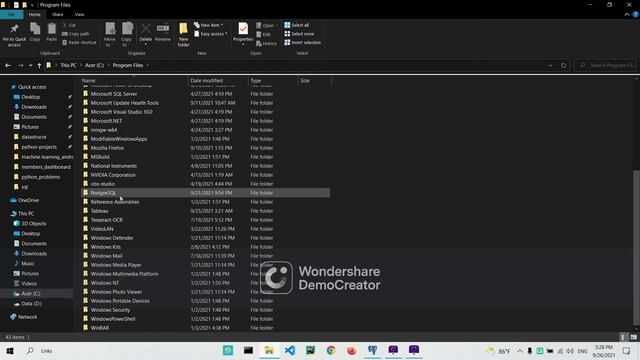Click Copy path in the ribbon
The width and height of the screenshot is (640, 360).
[76, 34]
